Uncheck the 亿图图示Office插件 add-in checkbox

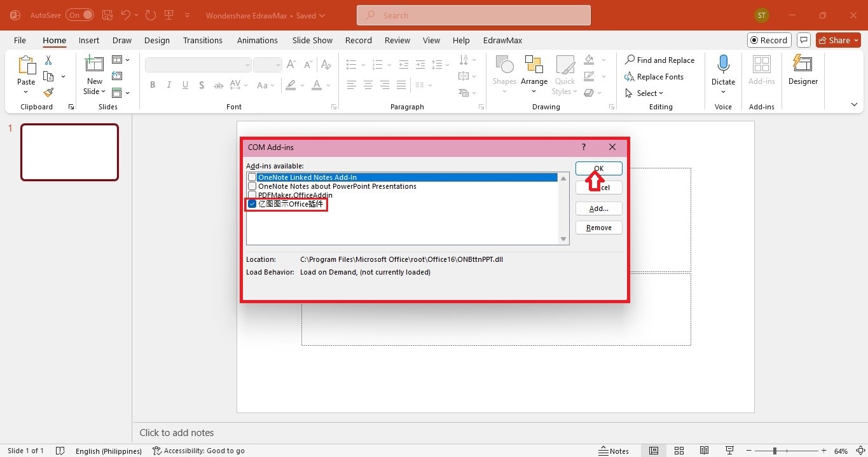tap(252, 204)
